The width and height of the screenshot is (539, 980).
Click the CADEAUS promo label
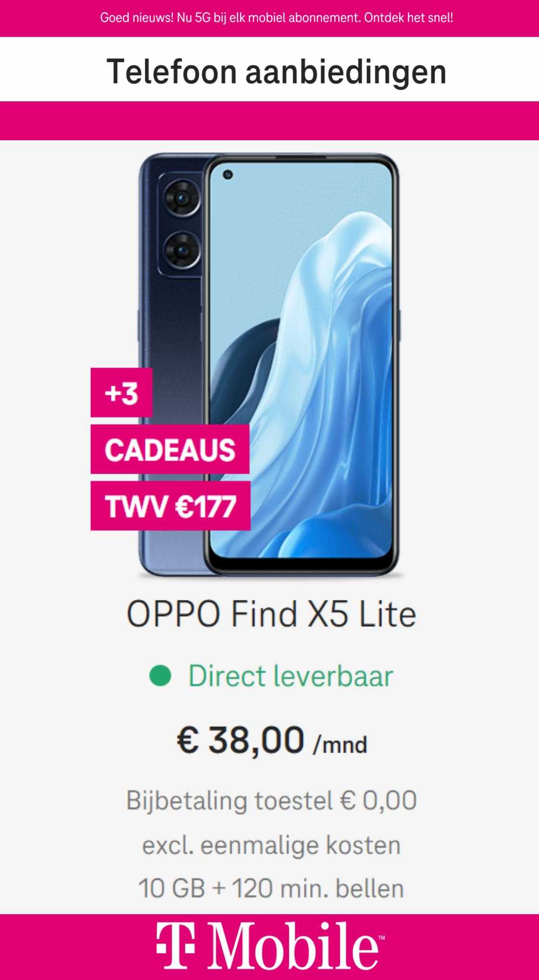(x=170, y=449)
